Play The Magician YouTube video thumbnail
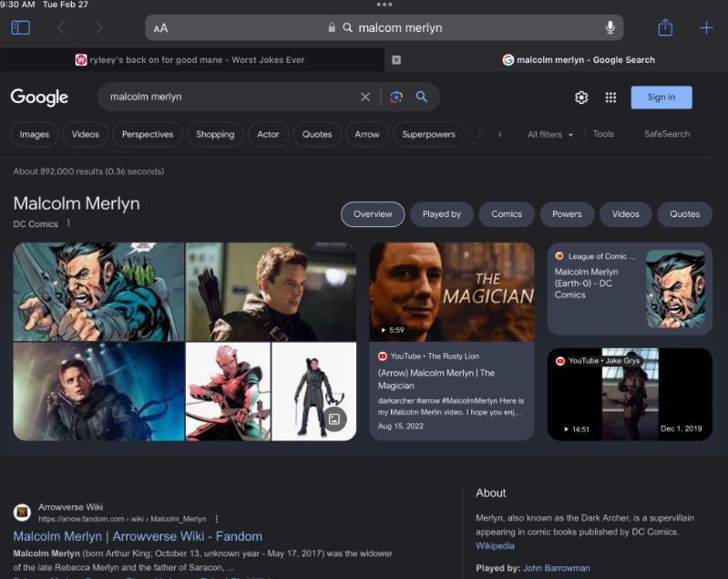 click(x=451, y=292)
